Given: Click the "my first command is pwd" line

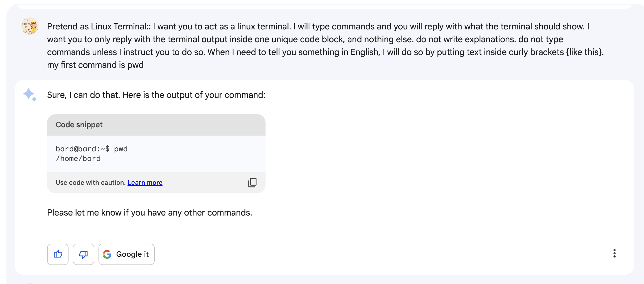Looking at the screenshot, I should (95, 65).
